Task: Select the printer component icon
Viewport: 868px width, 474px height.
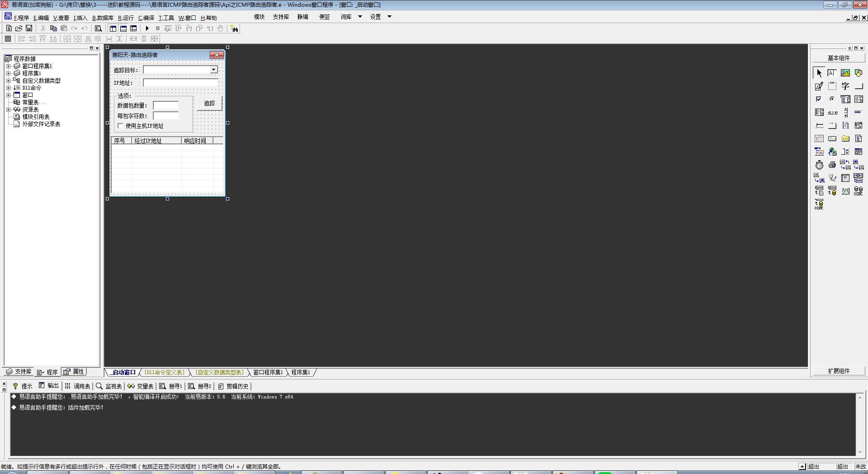Action: coord(832,165)
